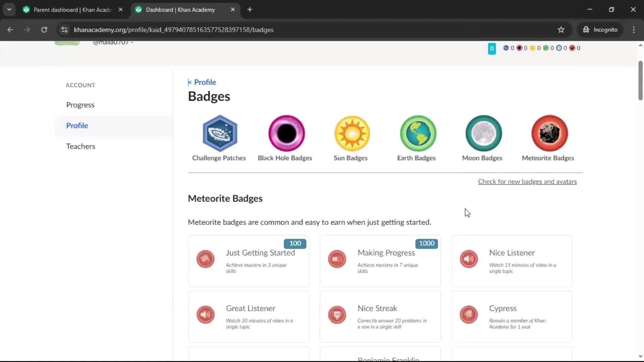Click the Meteorite Badges section heading

(x=225, y=198)
